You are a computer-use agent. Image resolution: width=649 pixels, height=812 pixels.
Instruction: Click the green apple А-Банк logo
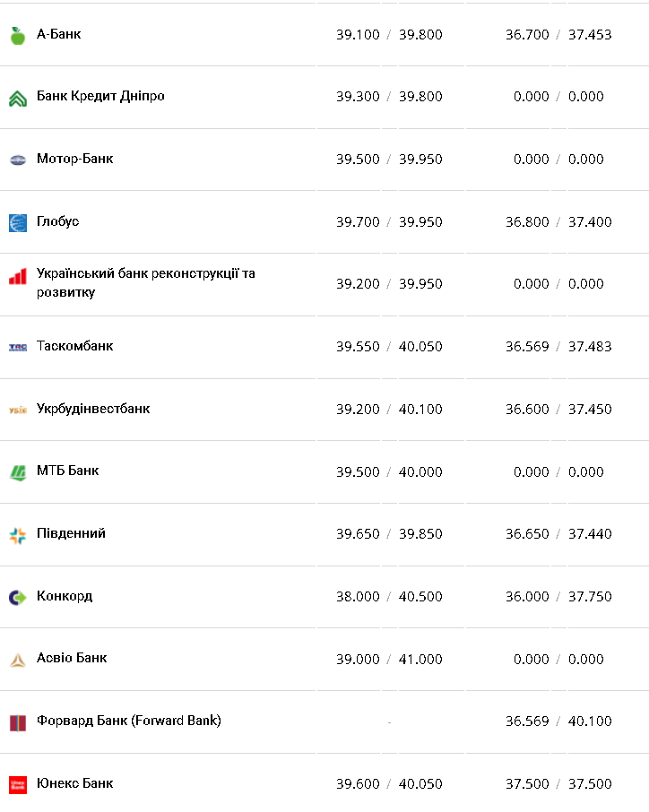(x=18, y=35)
